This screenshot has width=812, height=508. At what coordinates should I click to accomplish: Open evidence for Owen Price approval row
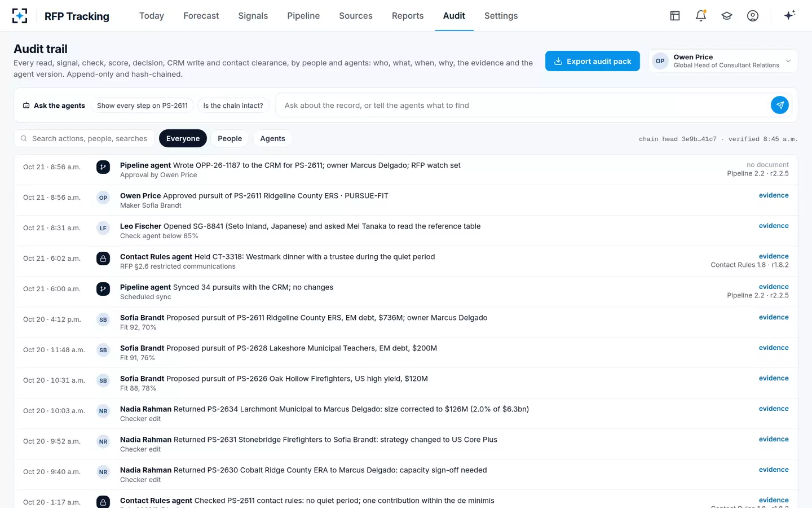click(774, 195)
